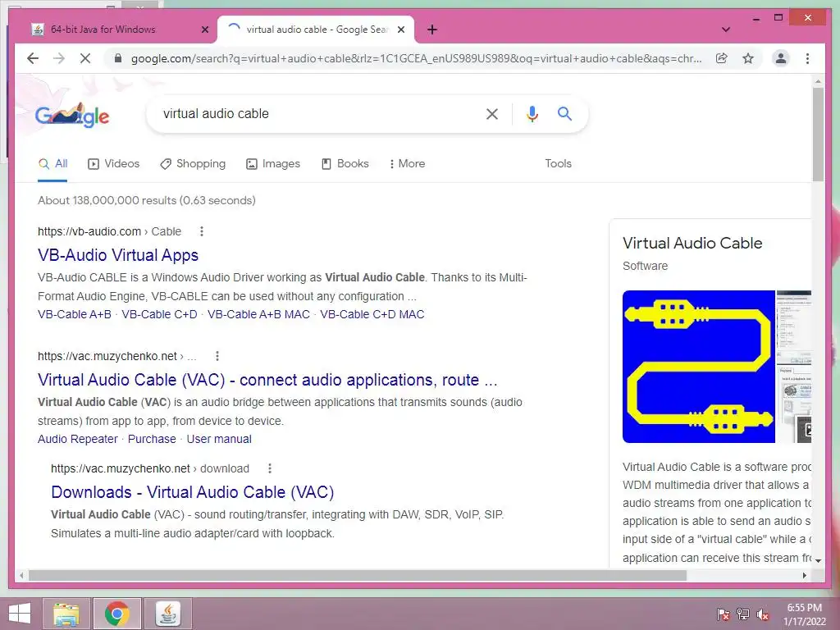Image resolution: width=840 pixels, height=630 pixels.
Task: Click the Google doodle logo
Action: [72, 115]
